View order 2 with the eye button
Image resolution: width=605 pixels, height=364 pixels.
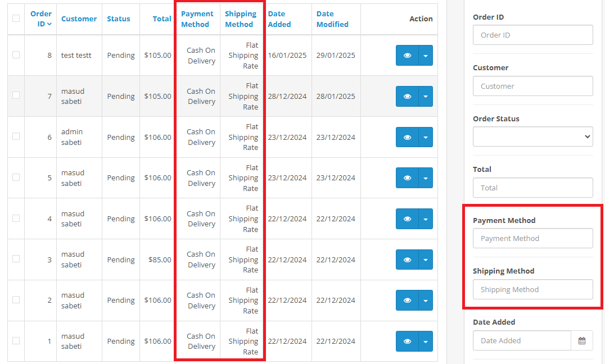(x=407, y=301)
